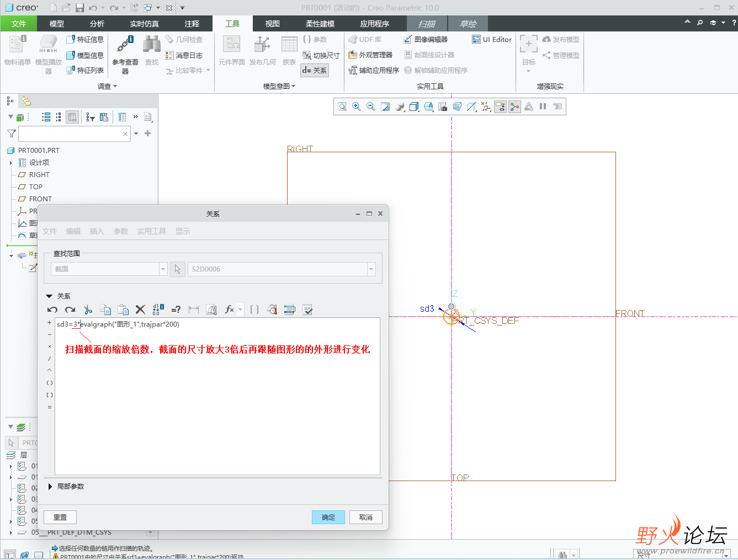Click the fx insert function icon
Screen dimensions: 738x560
click(229, 310)
